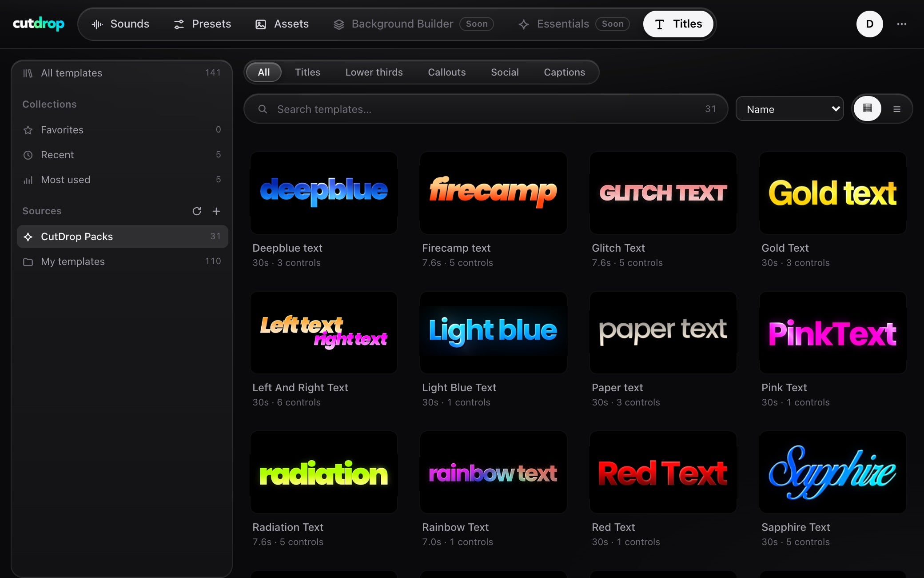Image resolution: width=924 pixels, height=578 pixels.
Task: Open the Name sort dropdown
Action: pos(789,109)
